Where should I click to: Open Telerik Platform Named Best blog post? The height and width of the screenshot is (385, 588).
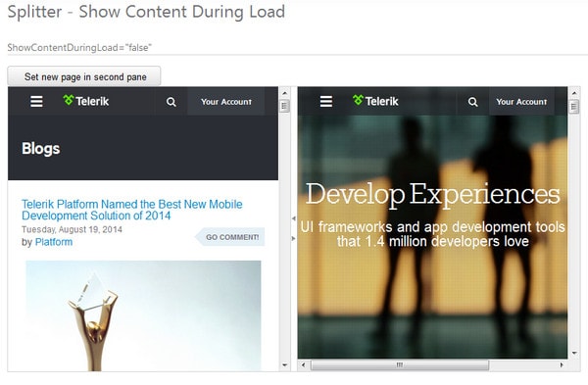pyautogui.click(x=132, y=210)
